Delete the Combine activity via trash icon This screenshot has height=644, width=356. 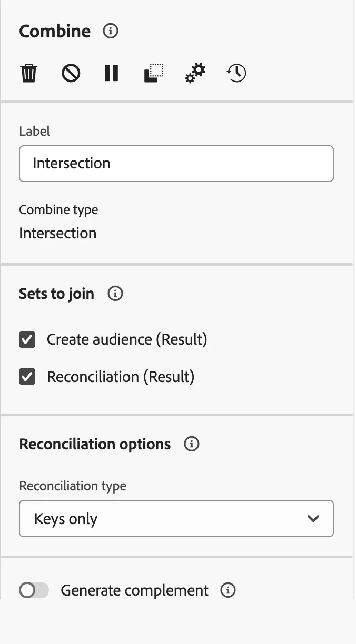point(28,73)
